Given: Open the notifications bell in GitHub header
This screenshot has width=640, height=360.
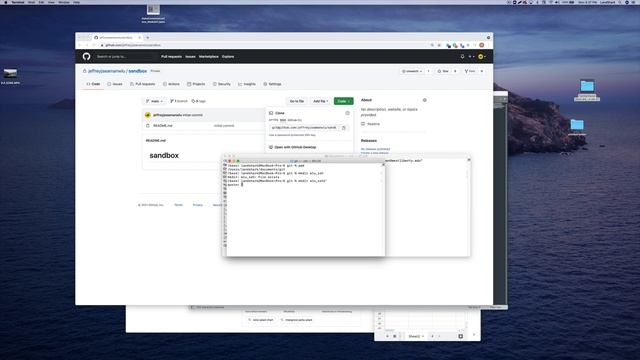Looking at the screenshot, I should coord(462,57).
